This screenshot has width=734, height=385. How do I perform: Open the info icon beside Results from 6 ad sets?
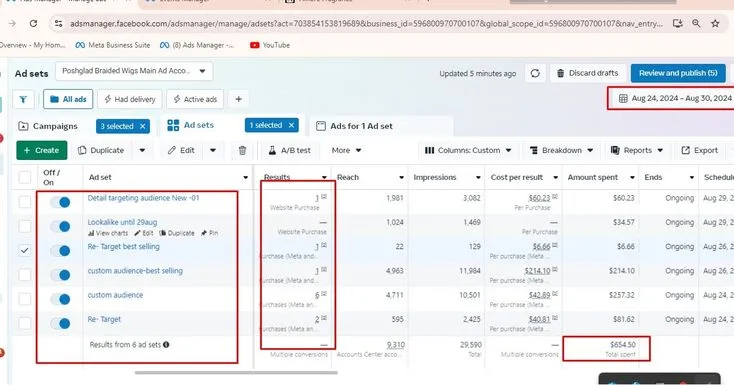tap(166, 345)
